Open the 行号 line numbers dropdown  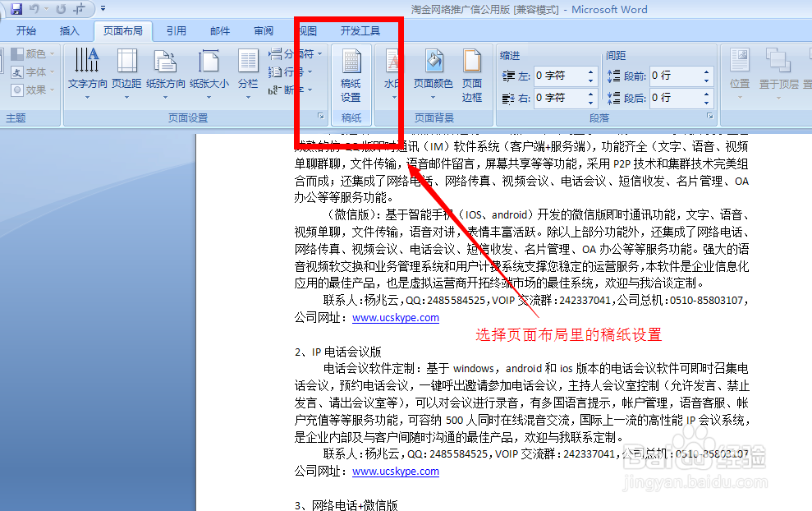click(x=291, y=72)
